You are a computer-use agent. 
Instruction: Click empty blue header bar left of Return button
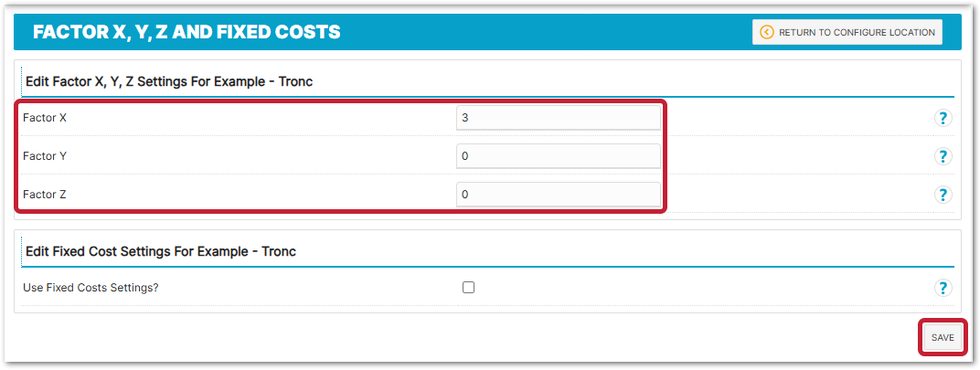549,32
